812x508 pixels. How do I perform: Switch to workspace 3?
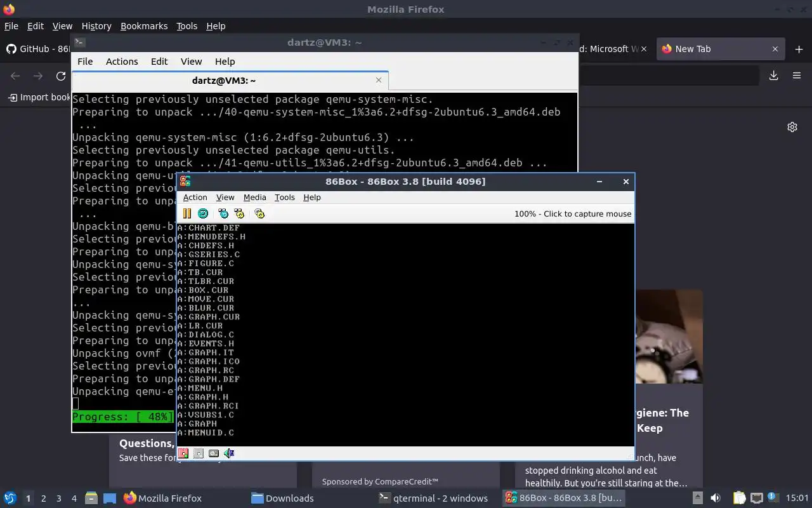59,498
